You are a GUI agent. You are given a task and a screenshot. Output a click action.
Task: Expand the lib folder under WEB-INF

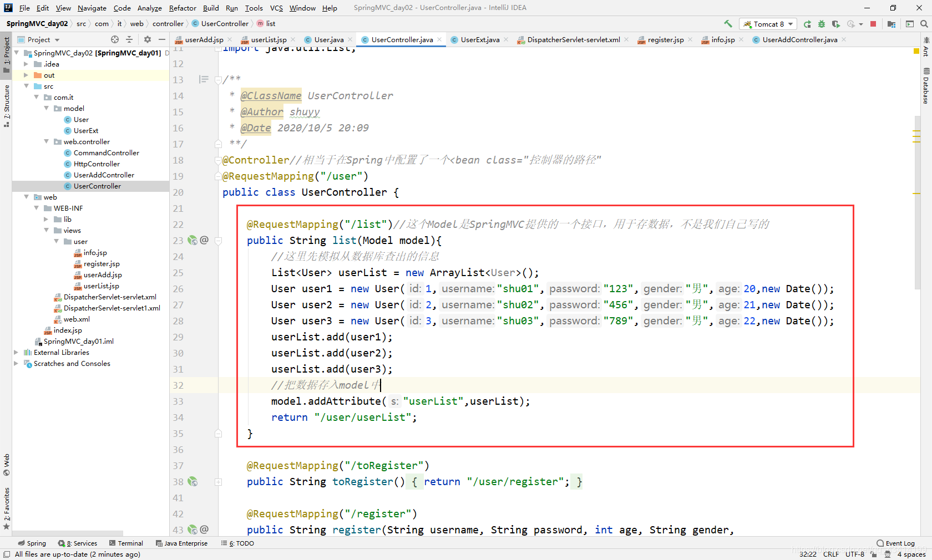46,219
